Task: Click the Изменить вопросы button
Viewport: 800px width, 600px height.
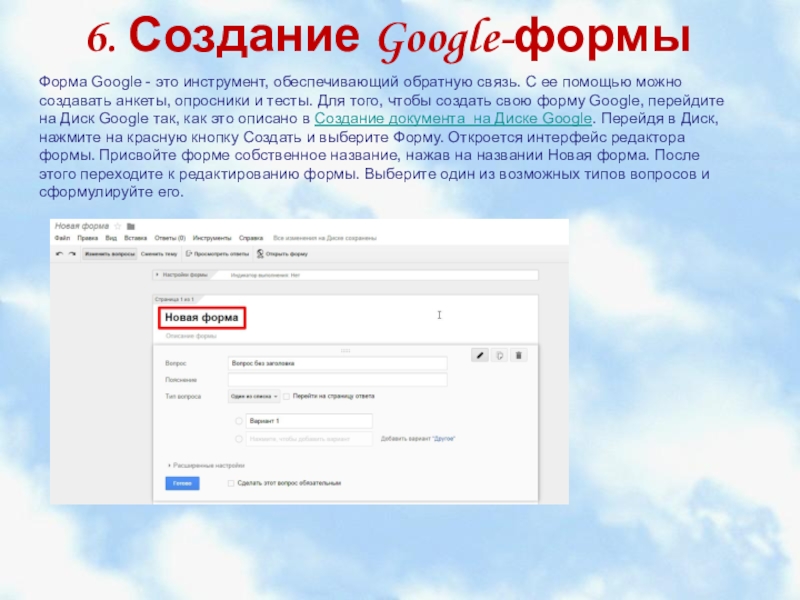Action: coord(110,254)
